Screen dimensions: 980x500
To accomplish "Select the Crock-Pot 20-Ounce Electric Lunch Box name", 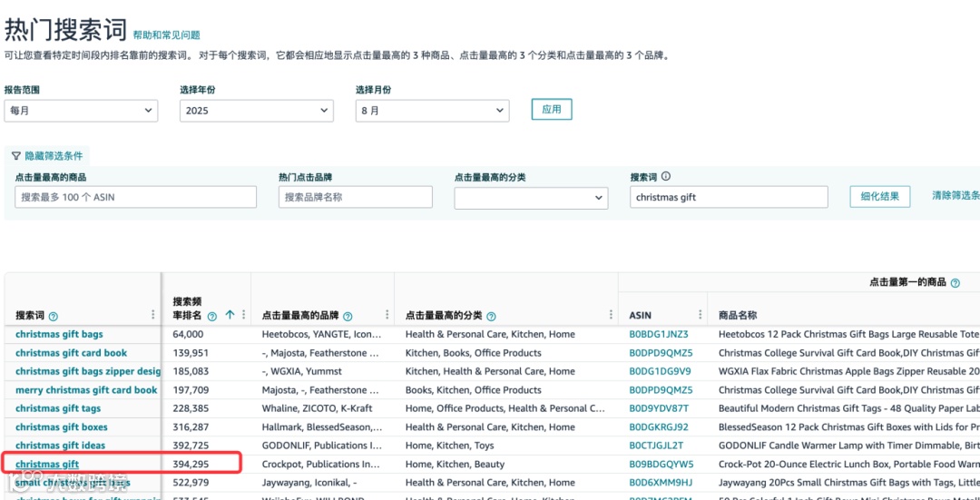I will 849,465.
